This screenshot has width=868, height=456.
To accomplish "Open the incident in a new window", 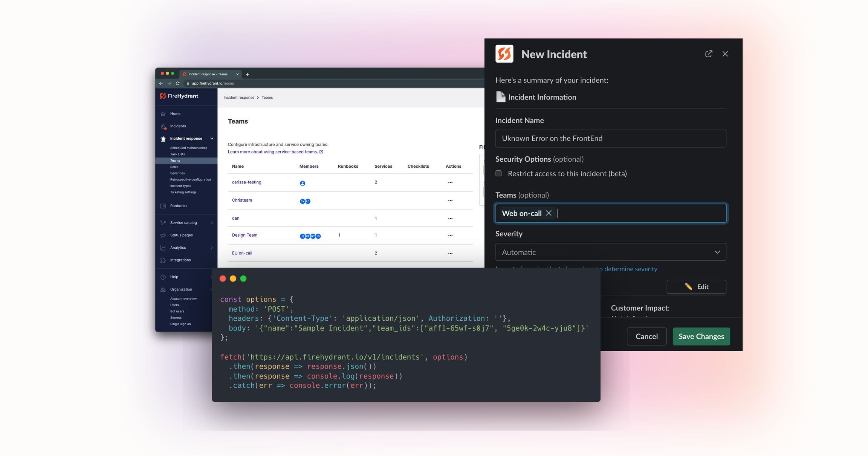I will tap(709, 54).
